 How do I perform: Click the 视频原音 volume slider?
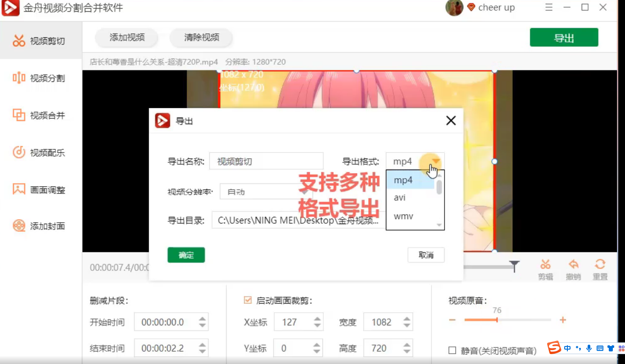tap(507, 320)
